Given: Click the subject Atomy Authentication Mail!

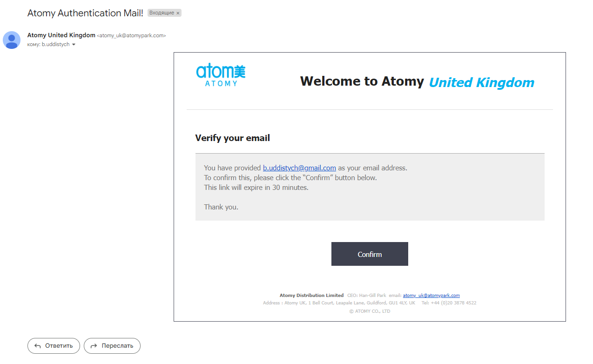Looking at the screenshot, I should 85,13.
